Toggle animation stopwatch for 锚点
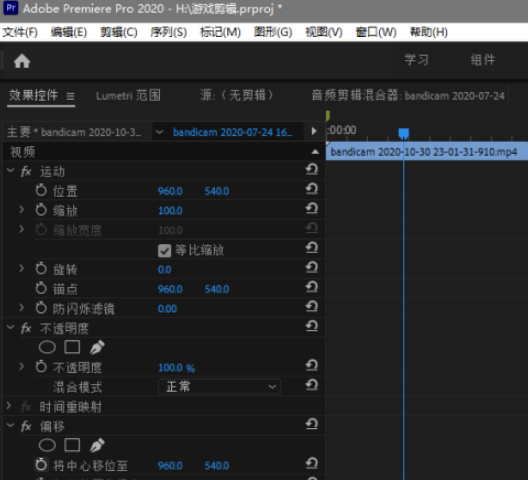Screen dimensions: 528x480 tap(41, 288)
